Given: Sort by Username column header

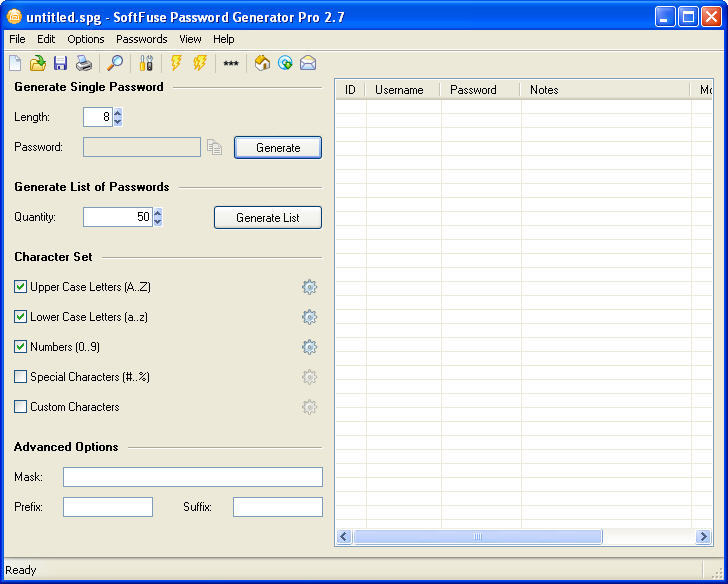Looking at the screenshot, I should 403,90.
